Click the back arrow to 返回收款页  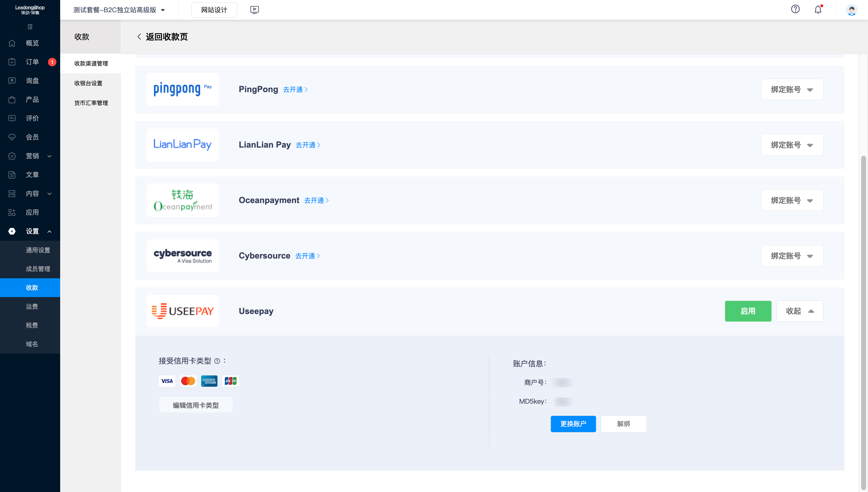pos(139,37)
